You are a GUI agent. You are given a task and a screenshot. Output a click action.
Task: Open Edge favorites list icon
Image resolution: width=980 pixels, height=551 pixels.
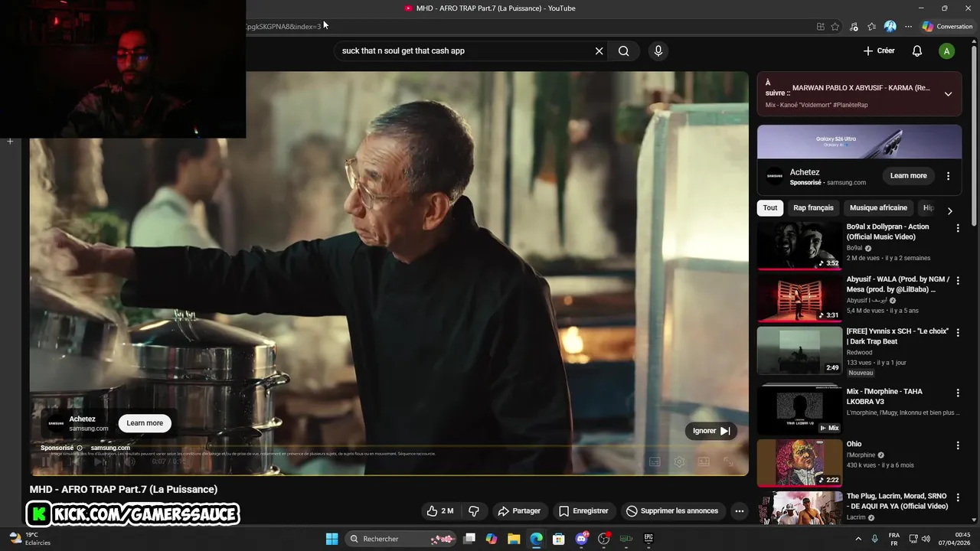(x=872, y=27)
